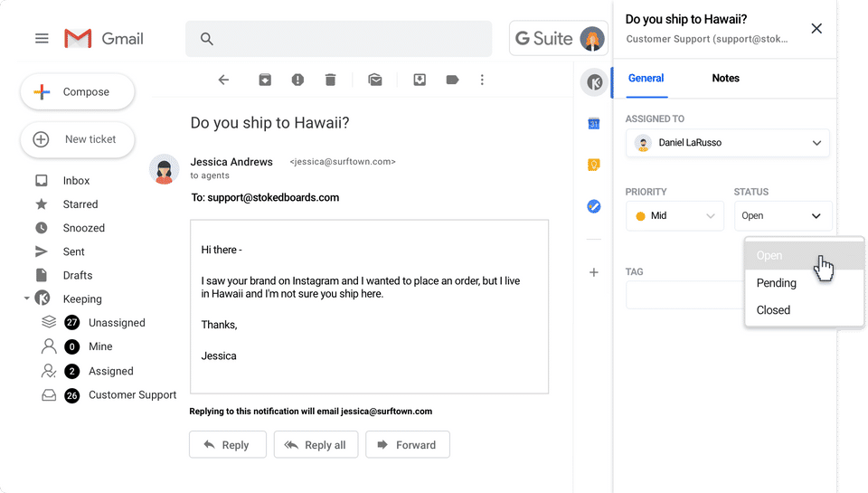Image resolution: width=868 pixels, height=493 pixels.
Task: Mark as unread via the envelope icon
Action: coord(375,80)
